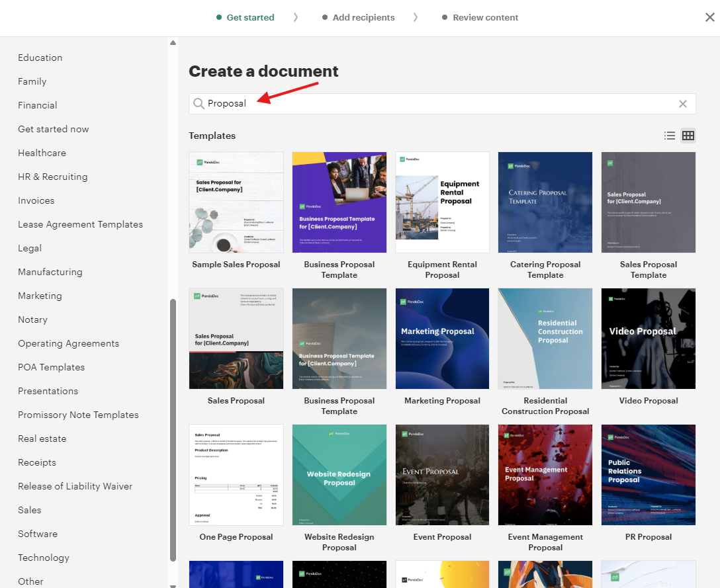
Task: Select the Education category
Action: (x=40, y=58)
